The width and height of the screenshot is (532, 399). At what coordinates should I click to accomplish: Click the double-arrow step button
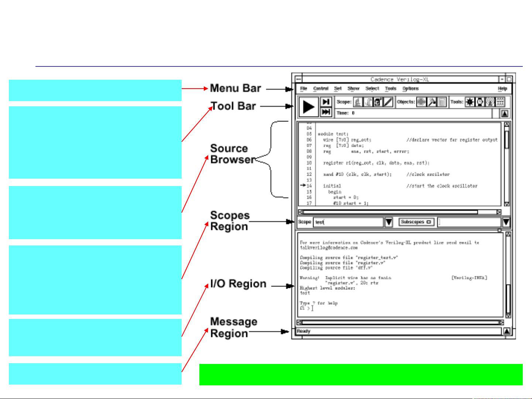point(326,112)
